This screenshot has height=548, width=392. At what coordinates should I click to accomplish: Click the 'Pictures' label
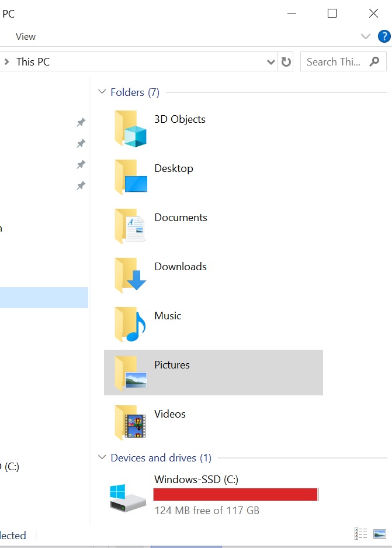point(172,365)
